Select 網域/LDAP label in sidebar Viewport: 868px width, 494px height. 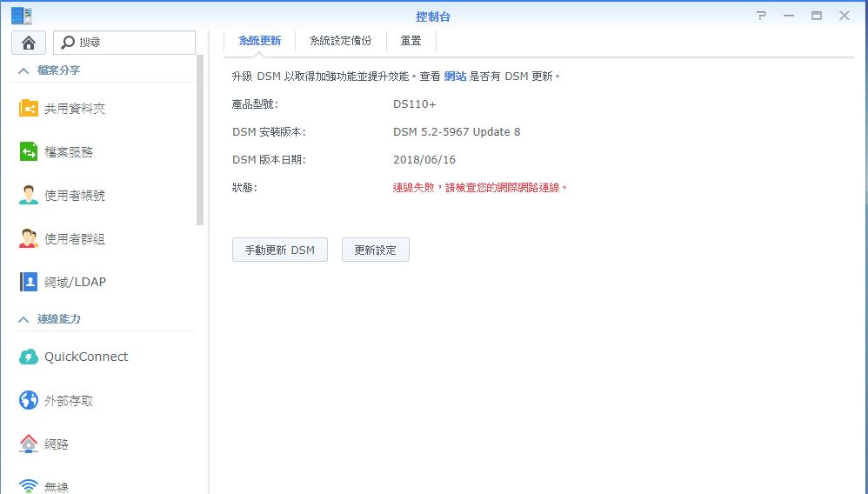tap(76, 282)
